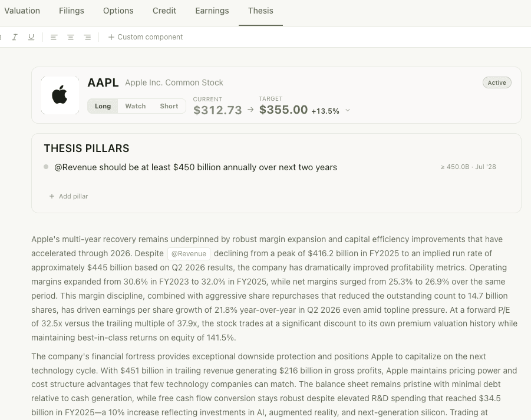Add a new thesis pillar

(x=69, y=196)
